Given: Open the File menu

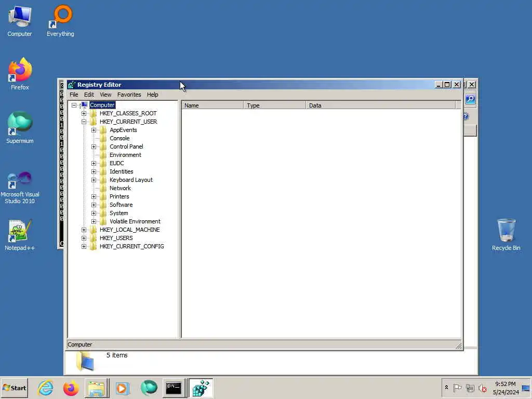Looking at the screenshot, I should coord(74,95).
